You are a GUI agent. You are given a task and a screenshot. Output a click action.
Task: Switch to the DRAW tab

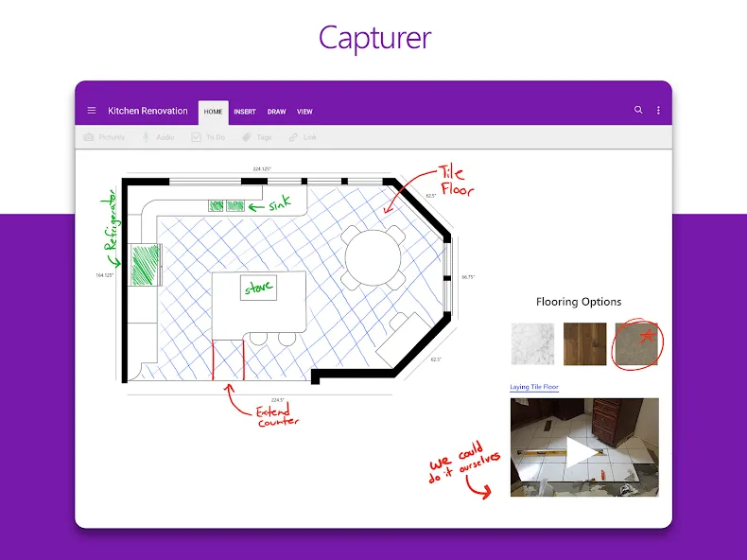(x=276, y=112)
